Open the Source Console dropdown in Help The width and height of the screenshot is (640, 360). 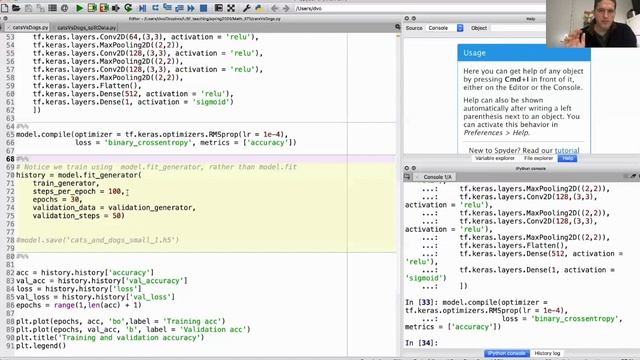click(445, 28)
